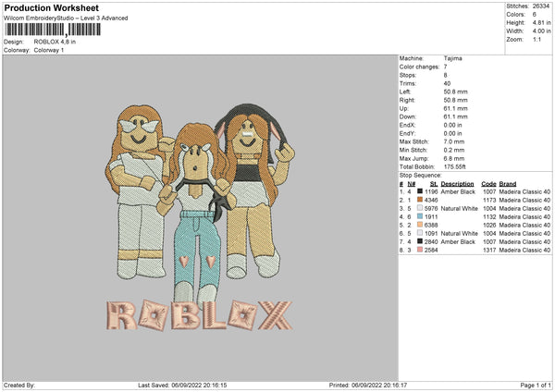555x392 pixels.
Task: Click the Max Stitch value 7.0 mm
Action: click(x=454, y=141)
